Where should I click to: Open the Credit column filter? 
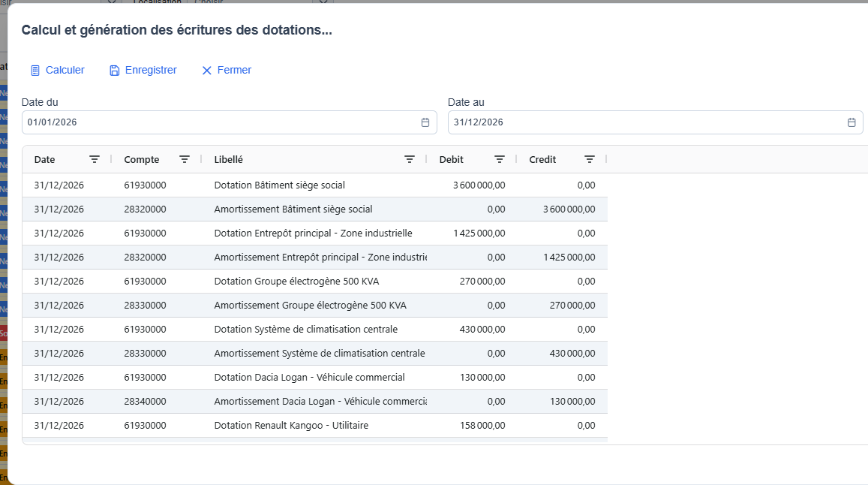tap(590, 159)
